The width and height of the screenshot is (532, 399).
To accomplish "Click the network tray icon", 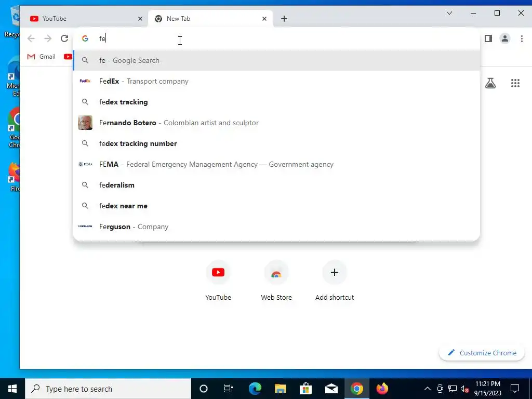I will pyautogui.click(x=453, y=389).
